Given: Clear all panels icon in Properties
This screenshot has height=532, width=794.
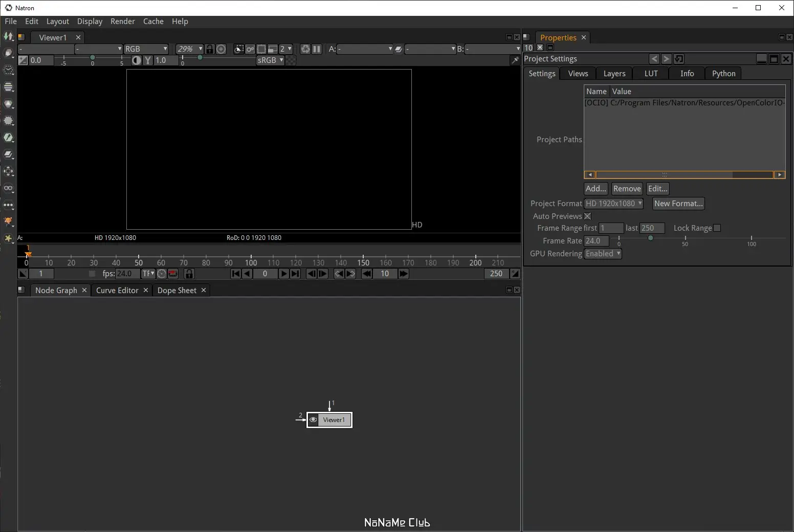Looking at the screenshot, I should (x=540, y=48).
